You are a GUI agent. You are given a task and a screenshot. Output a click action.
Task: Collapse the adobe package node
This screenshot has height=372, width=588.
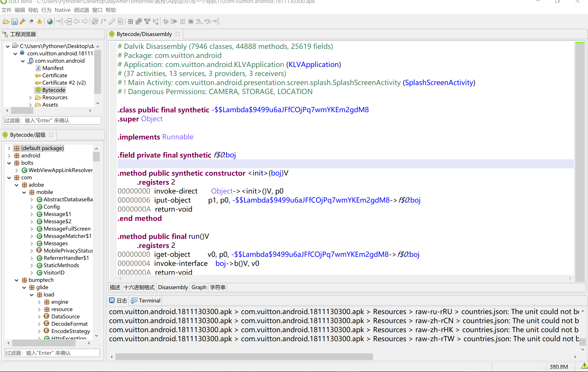pos(17,185)
